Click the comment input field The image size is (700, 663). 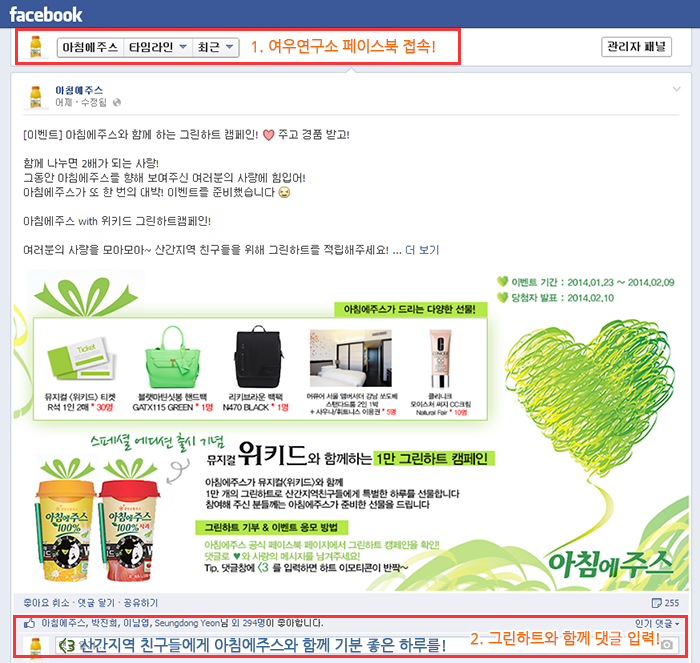367,645
